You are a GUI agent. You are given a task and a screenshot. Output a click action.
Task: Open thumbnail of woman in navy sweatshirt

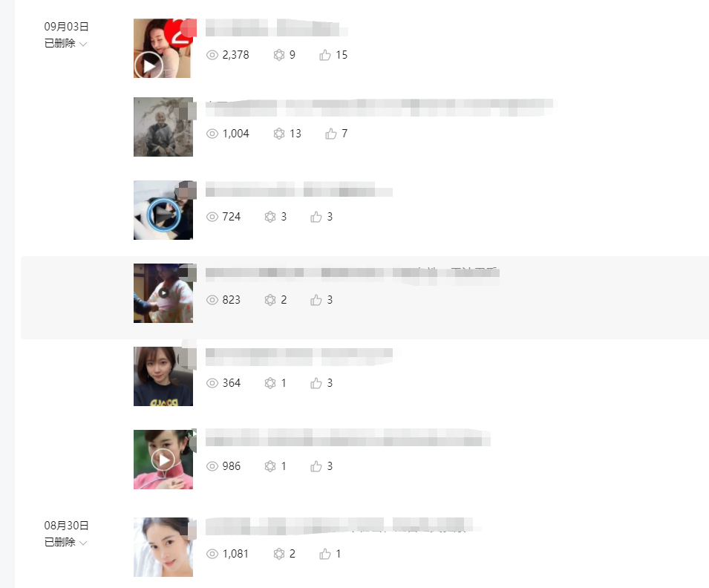pos(163,376)
